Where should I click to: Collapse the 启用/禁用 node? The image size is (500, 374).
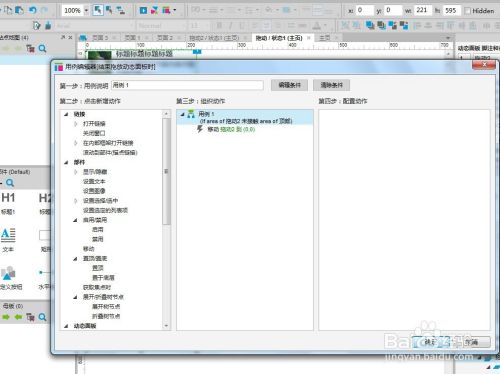click(x=75, y=220)
